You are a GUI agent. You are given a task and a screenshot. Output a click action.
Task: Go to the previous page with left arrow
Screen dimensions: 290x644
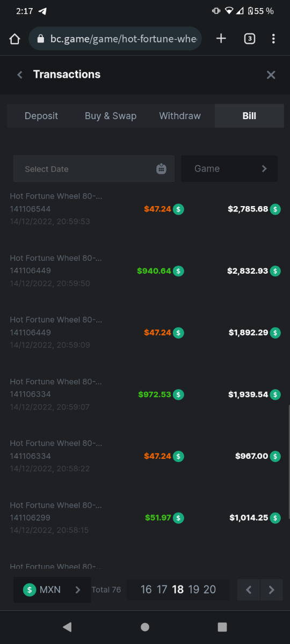249,590
